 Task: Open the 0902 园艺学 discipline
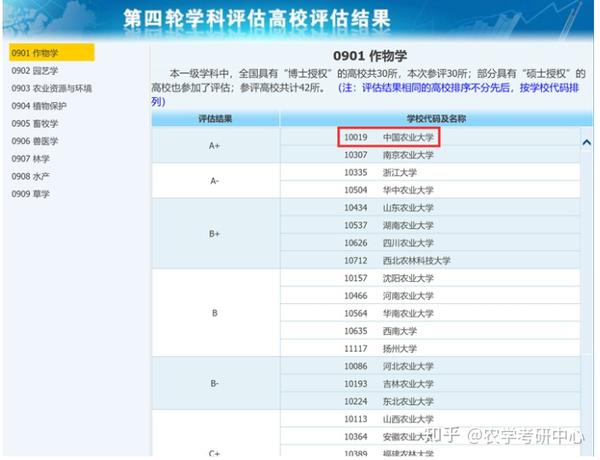click(35, 71)
